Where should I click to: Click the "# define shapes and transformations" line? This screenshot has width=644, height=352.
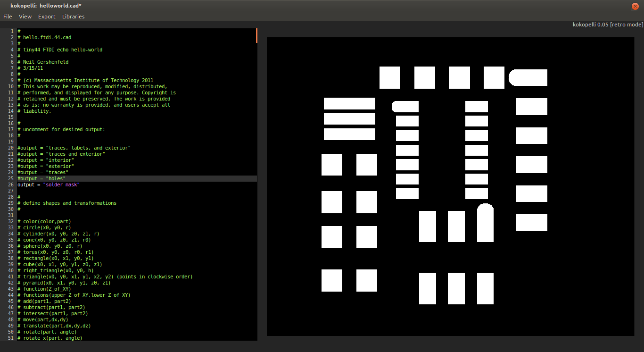point(67,203)
